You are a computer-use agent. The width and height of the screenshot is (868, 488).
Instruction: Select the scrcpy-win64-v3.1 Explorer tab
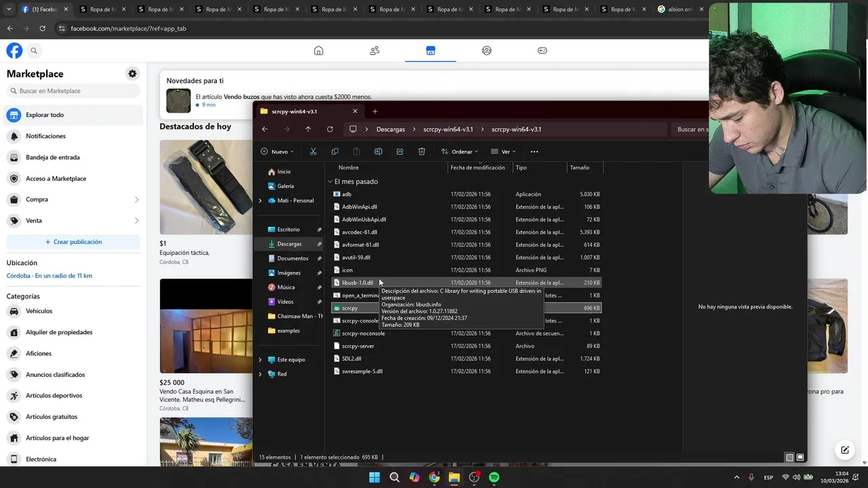[x=309, y=111]
